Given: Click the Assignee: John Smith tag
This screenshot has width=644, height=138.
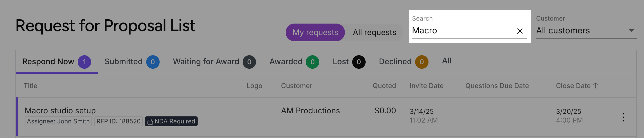Looking at the screenshot, I should coord(58,121).
